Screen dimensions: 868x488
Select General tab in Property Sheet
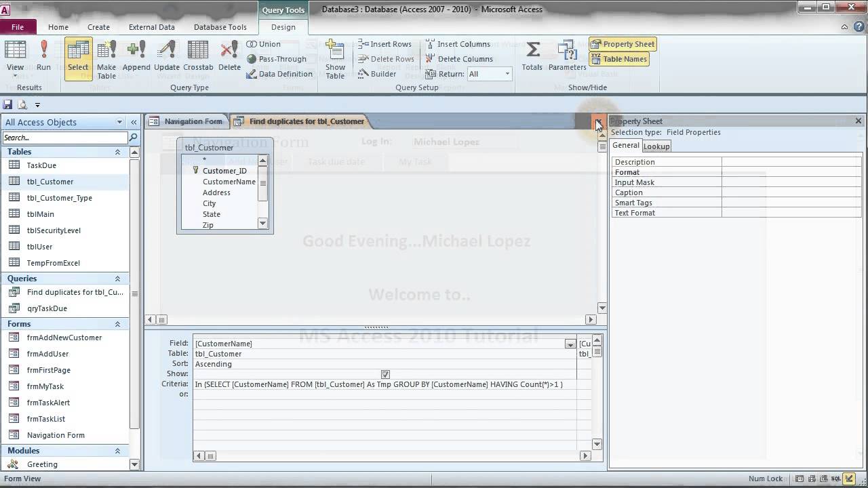(626, 145)
